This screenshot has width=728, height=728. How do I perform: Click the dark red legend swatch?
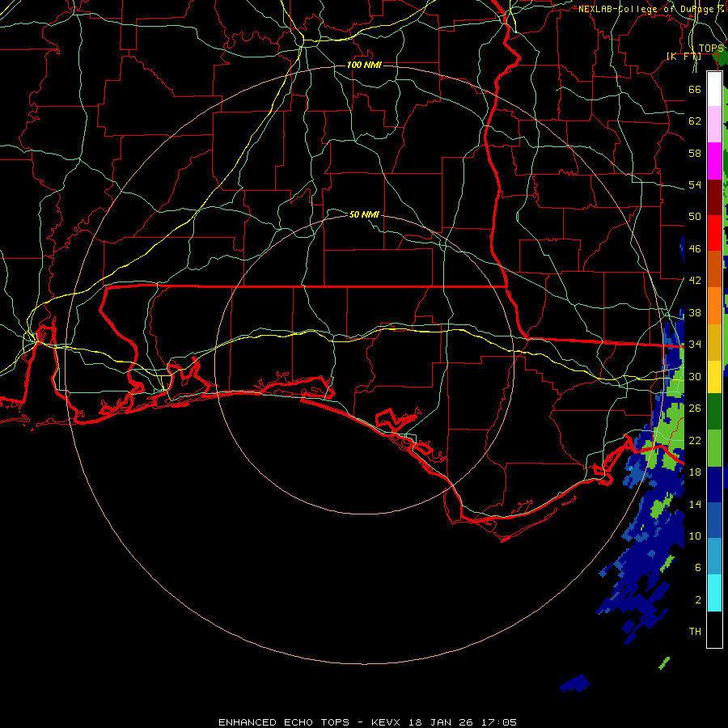coord(714,197)
